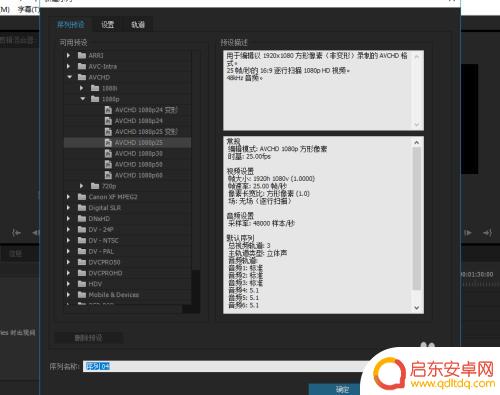This screenshot has height=395, width=500.
Task: Open the 设置 tab
Action: pyautogui.click(x=108, y=25)
